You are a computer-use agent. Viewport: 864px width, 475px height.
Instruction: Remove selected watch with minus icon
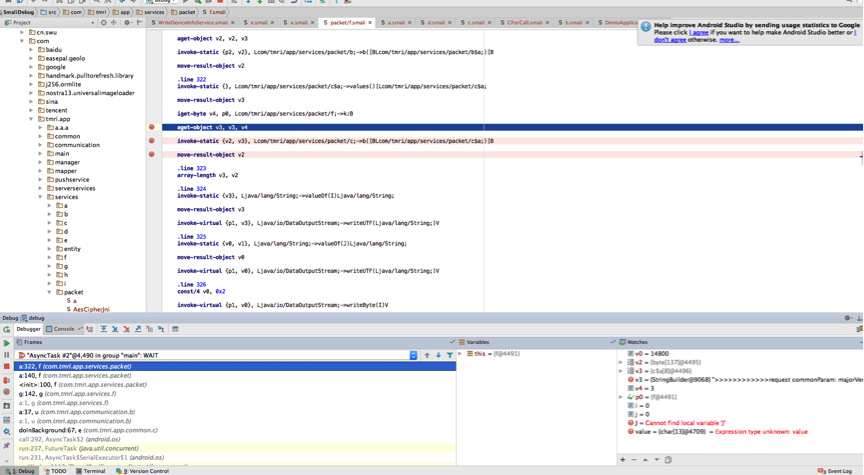click(635, 460)
